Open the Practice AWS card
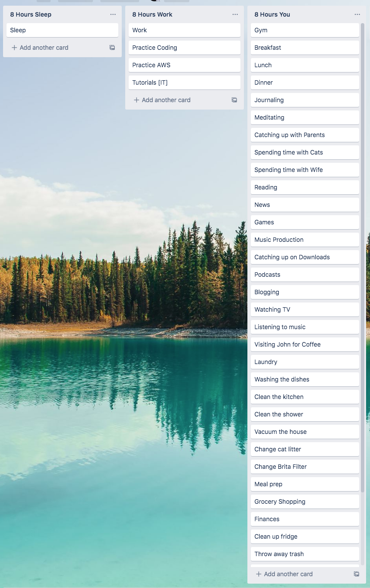The width and height of the screenshot is (370, 588). (x=185, y=65)
